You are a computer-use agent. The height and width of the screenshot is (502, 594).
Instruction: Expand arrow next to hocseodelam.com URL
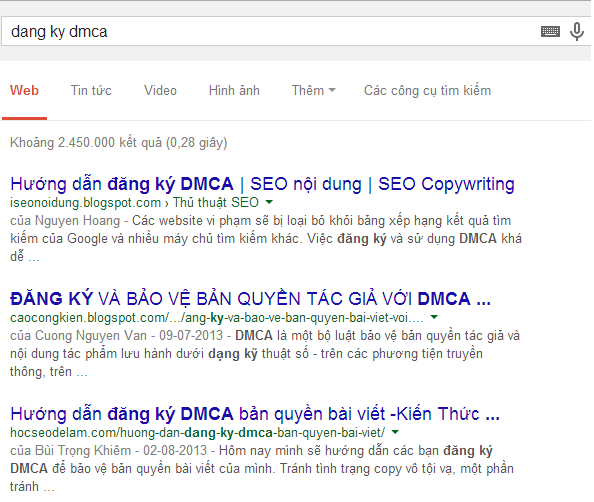click(x=395, y=432)
